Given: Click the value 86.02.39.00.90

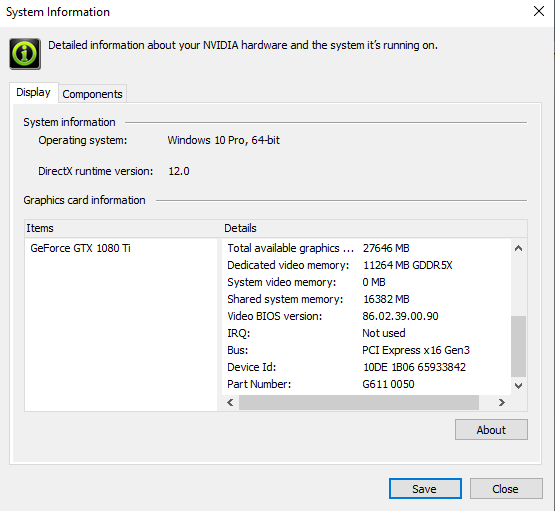Looking at the screenshot, I should point(400,316).
